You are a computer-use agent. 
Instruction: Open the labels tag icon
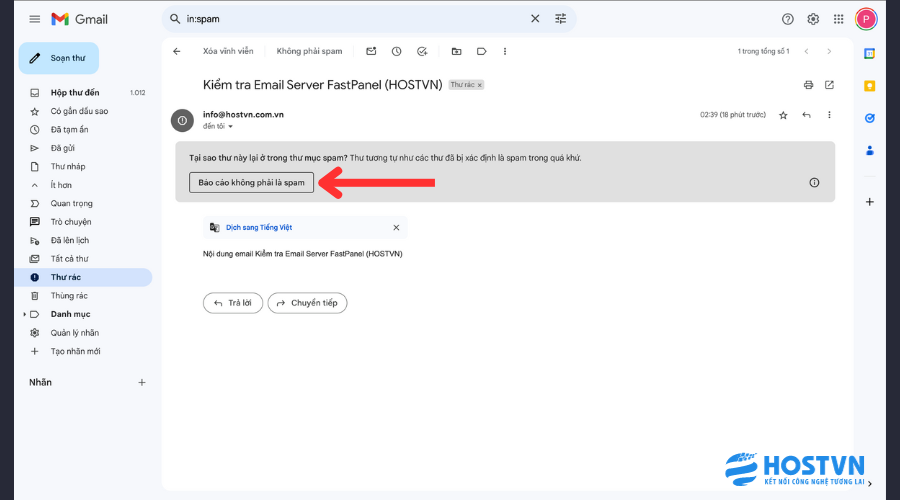point(482,51)
